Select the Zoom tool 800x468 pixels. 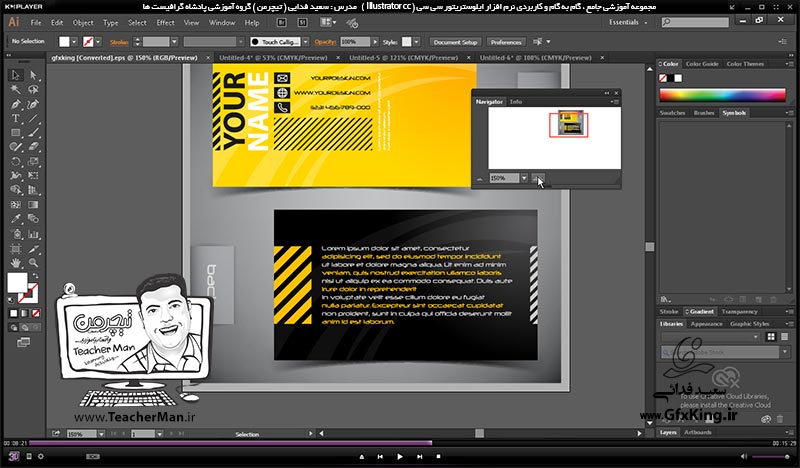point(33,263)
